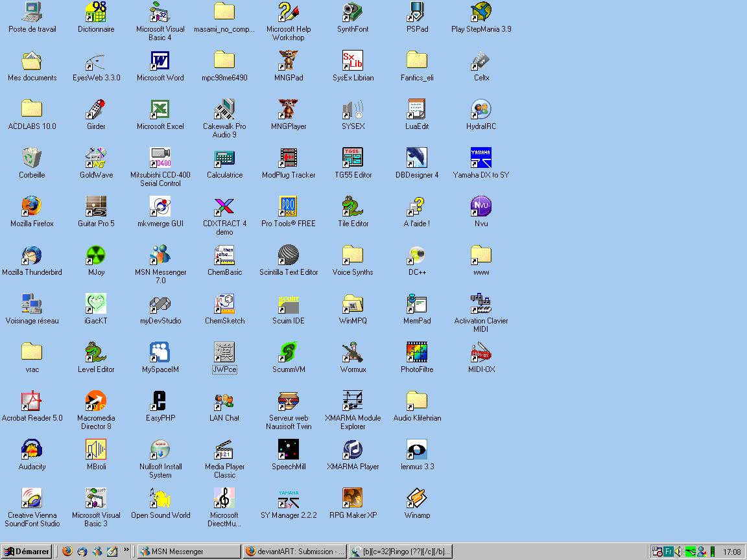Launch PhotoFiltre image editor
The width and height of the screenshot is (747, 560).
[x=416, y=354]
